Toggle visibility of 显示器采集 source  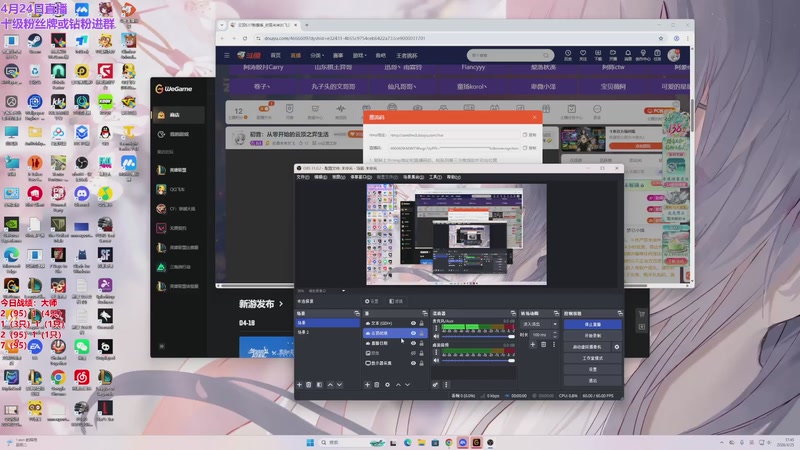coord(413,363)
